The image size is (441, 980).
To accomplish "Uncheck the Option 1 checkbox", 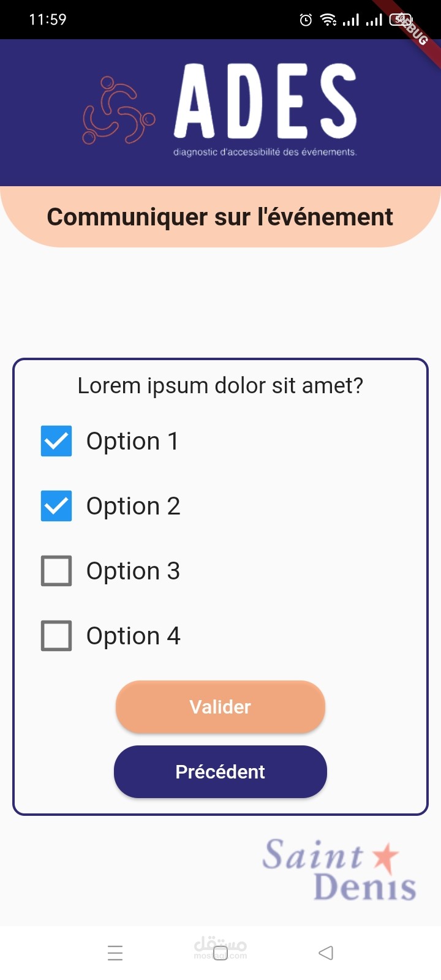I will click(x=56, y=441).
